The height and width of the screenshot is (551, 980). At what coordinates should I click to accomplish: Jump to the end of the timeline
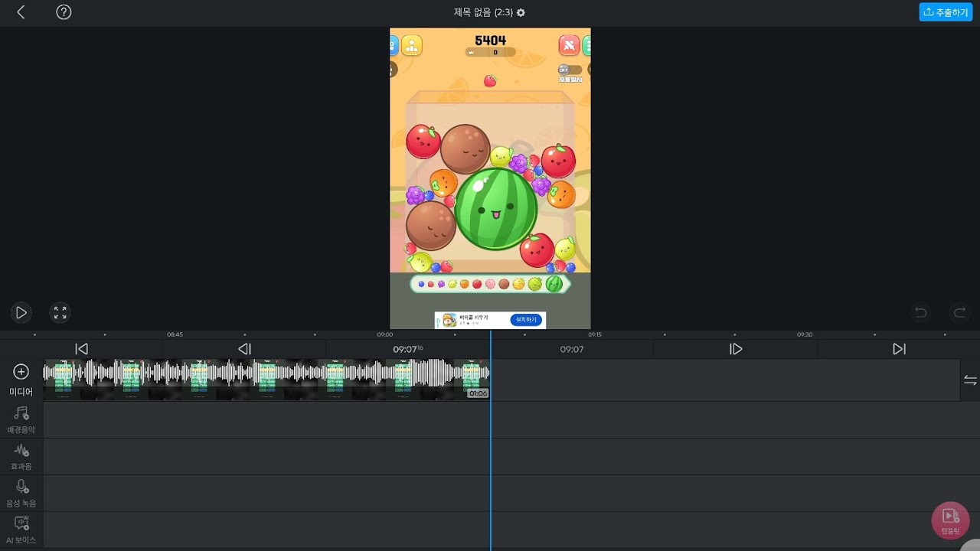tap(899, 349)
